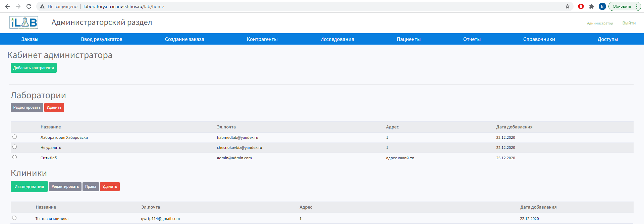Go back with the browser back arrow
The width and height of the screenshot is (644, 224).
pos(7,6)
